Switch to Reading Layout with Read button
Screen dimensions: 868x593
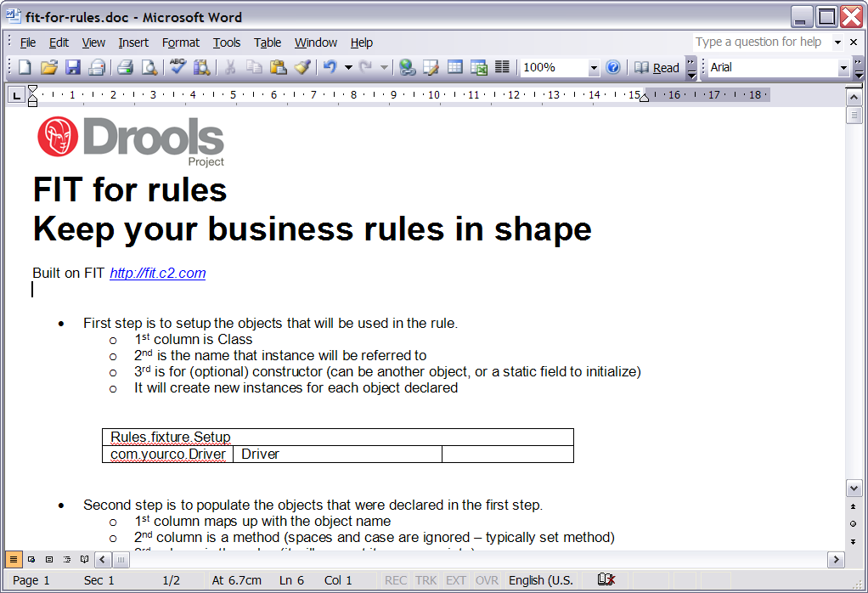pos(657,68)
